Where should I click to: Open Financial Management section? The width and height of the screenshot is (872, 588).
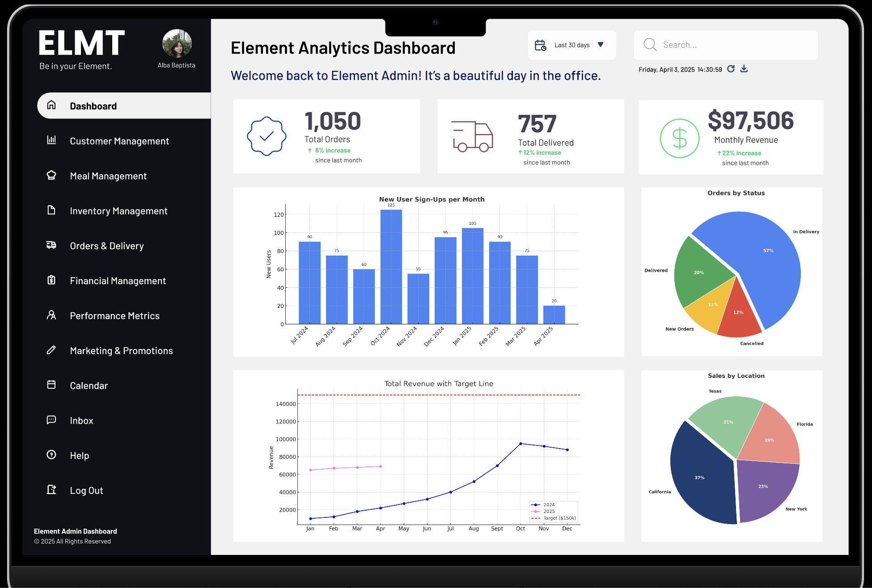click(118, 281)
